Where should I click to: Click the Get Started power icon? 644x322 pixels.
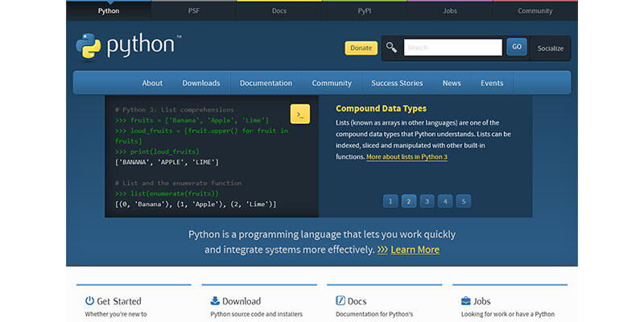(x=89, y=300)
